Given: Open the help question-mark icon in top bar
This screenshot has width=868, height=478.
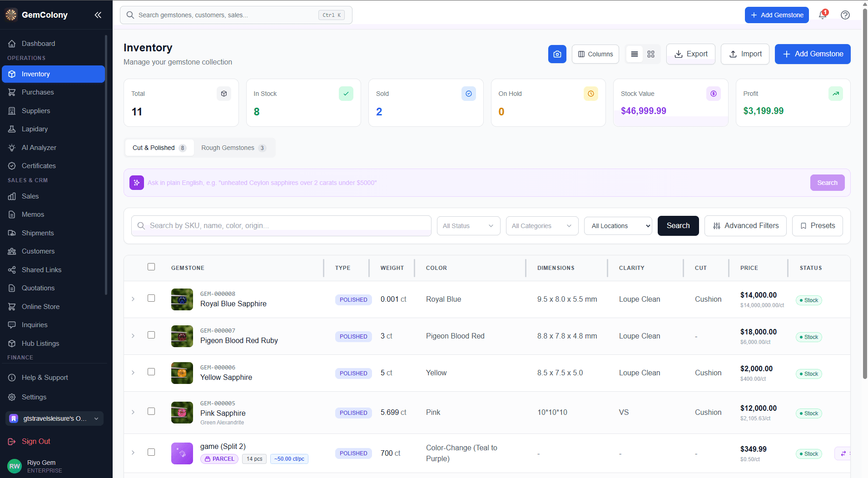Looking at the screenshot, I should pyautogui.click(x=845, y=15).
